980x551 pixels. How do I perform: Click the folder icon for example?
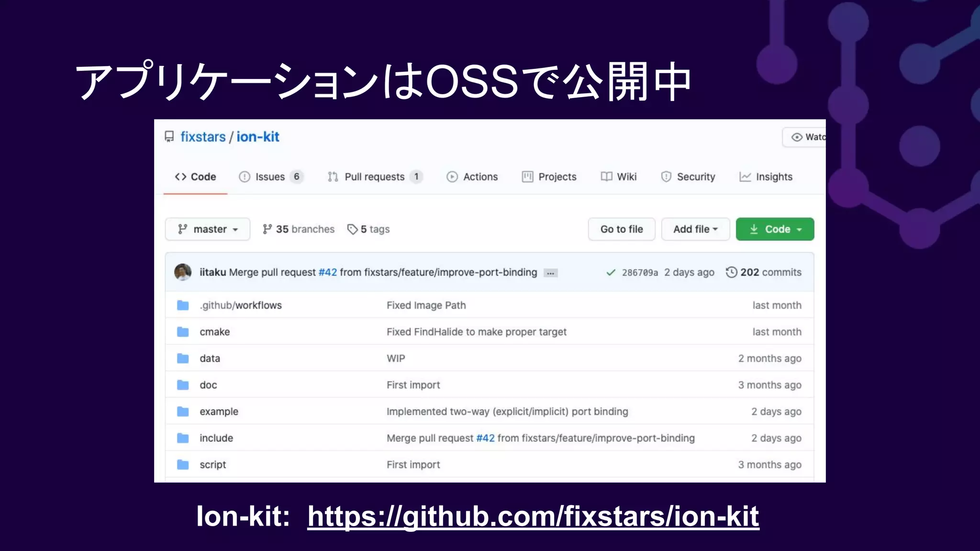(x=183, y=411)
